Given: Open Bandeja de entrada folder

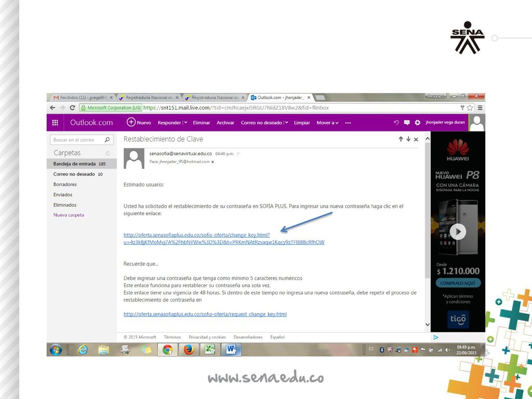Looking at the screenshot, I should coord(82,164).
